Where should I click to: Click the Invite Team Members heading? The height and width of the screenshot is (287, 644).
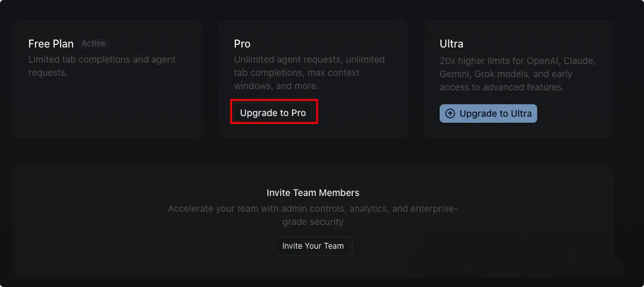point(313,193)
